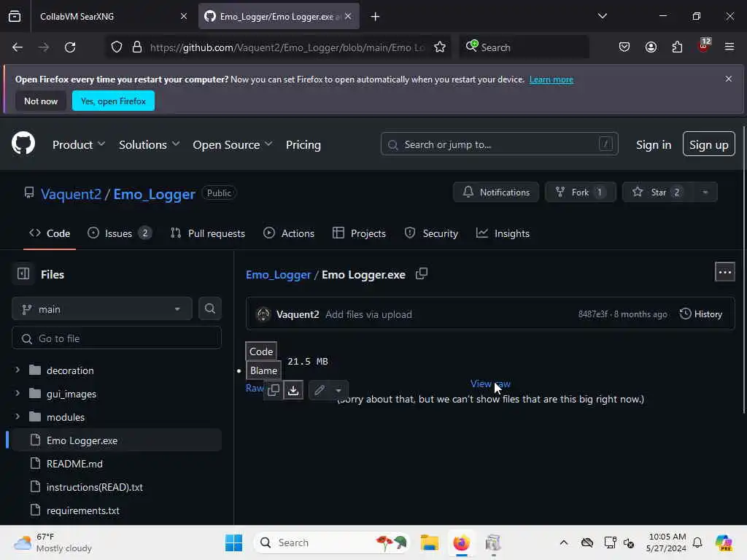Expand the gui_images folder chevron
Image resolution: width=747 pixels, height=560 pixels.
click(x=18, y=393)
